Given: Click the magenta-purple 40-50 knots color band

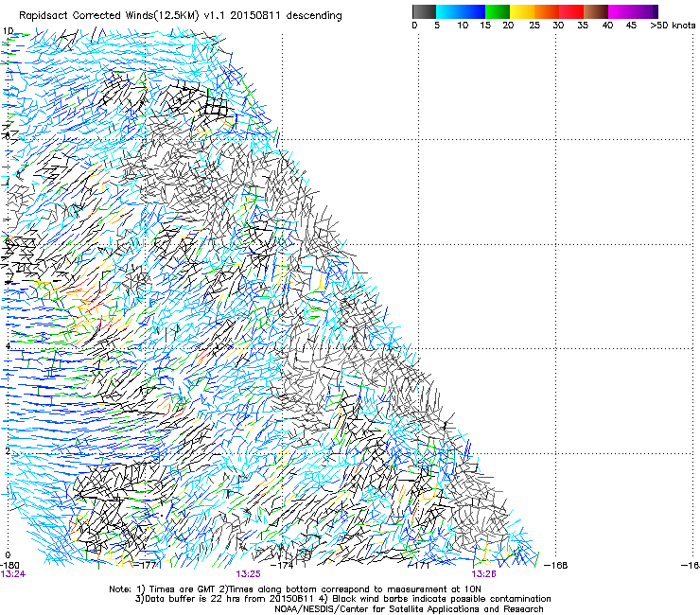Looking at the screenshot, I should (x=633, y=11).
